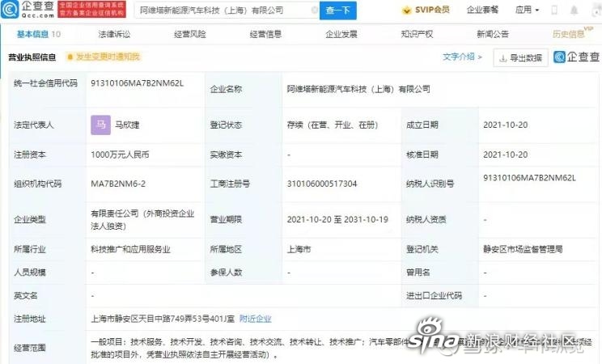602x364 pixels.
Task: Expand the 应用 dropdown menu
Action: click(527, 10)
